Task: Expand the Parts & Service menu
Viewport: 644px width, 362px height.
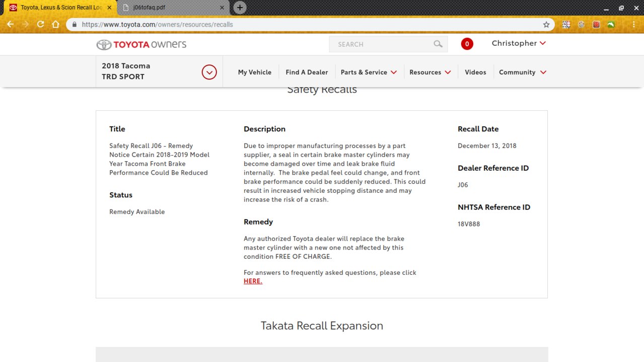Action: point(369,72)
